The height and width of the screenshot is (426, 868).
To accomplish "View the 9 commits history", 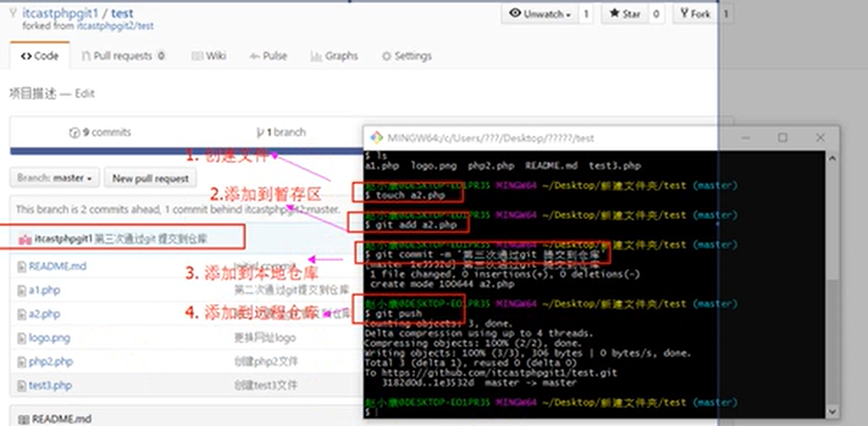I will pos(100,133).
